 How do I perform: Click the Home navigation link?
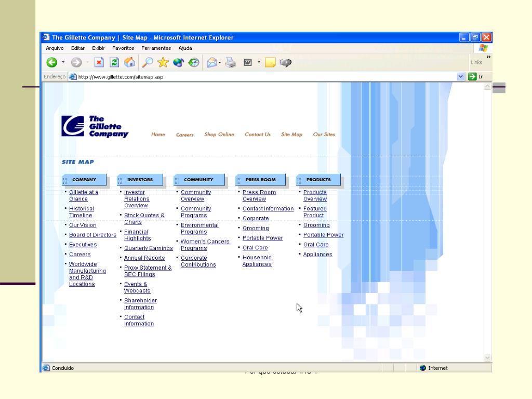click(158, 135)
